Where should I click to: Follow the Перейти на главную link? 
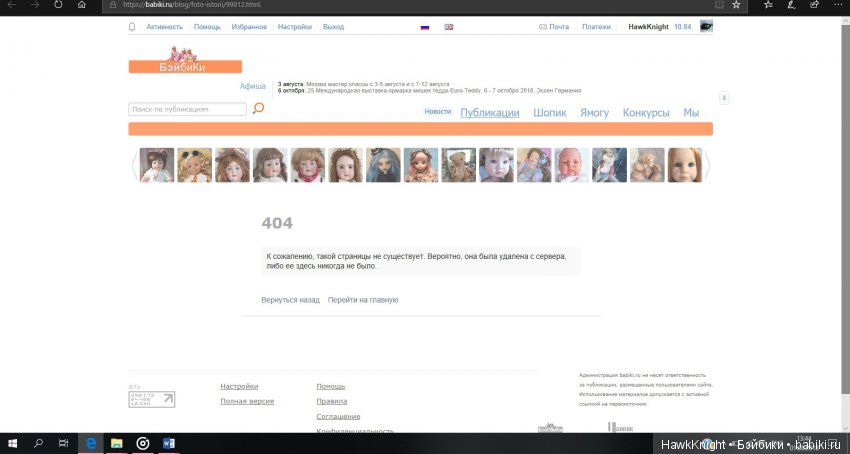point(363,300)
